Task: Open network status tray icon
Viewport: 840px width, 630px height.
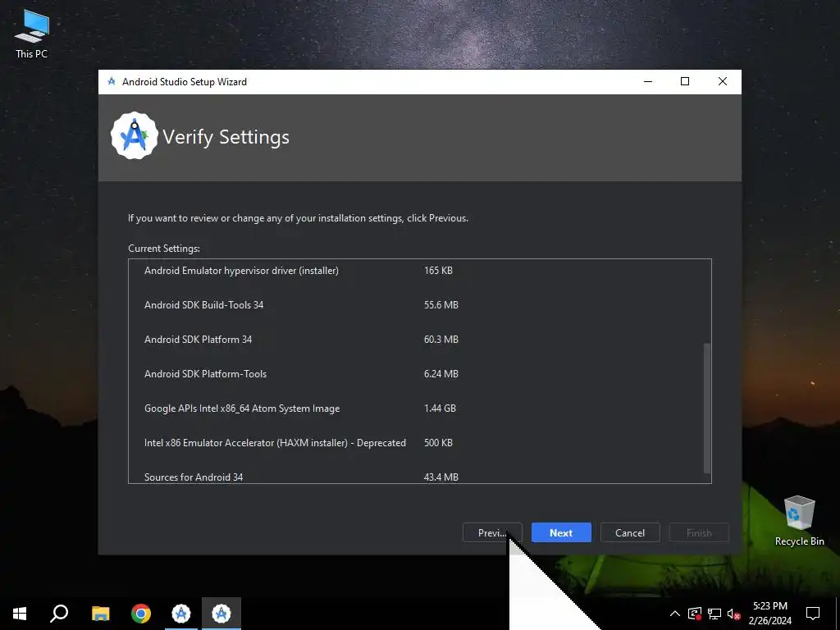Action: click(x=714, y=614)
